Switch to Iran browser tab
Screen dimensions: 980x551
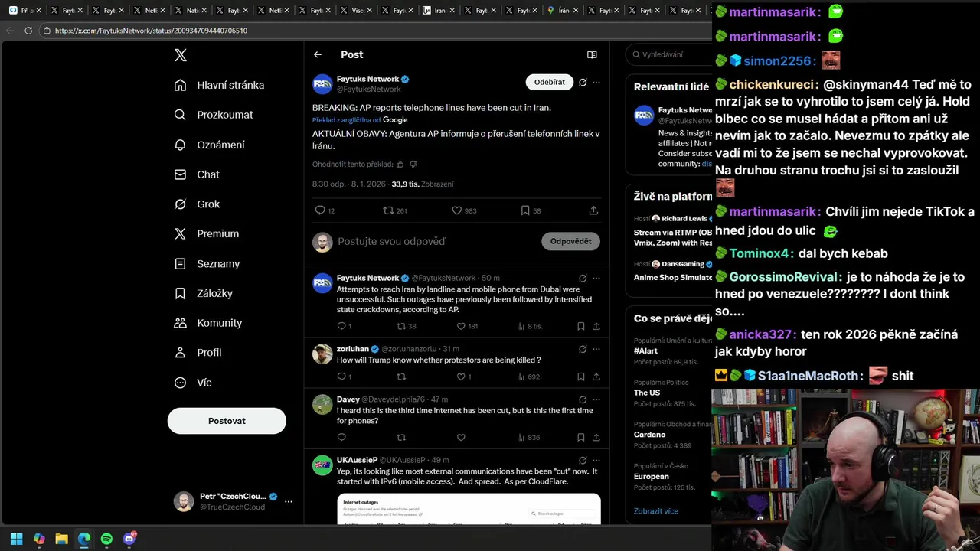click(438, 11)
